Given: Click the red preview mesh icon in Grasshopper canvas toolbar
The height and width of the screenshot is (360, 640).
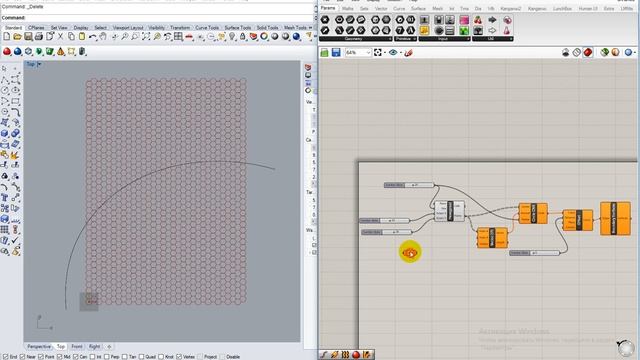Looking at the screenshot, I should point(588,52).
